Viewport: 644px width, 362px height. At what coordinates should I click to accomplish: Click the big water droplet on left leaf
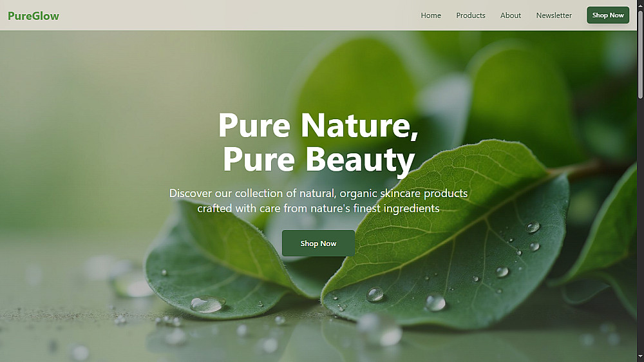click(207, 304)
